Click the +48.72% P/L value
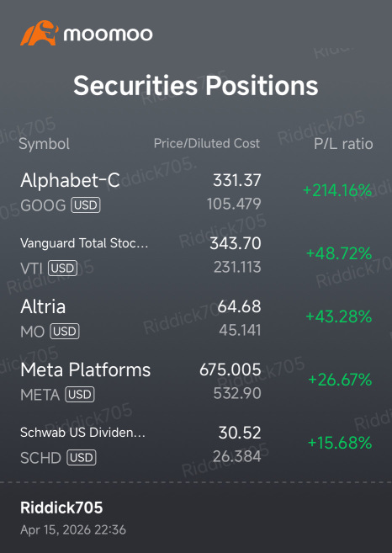Screen dimensions: 392x553 [x=339, y=253]
